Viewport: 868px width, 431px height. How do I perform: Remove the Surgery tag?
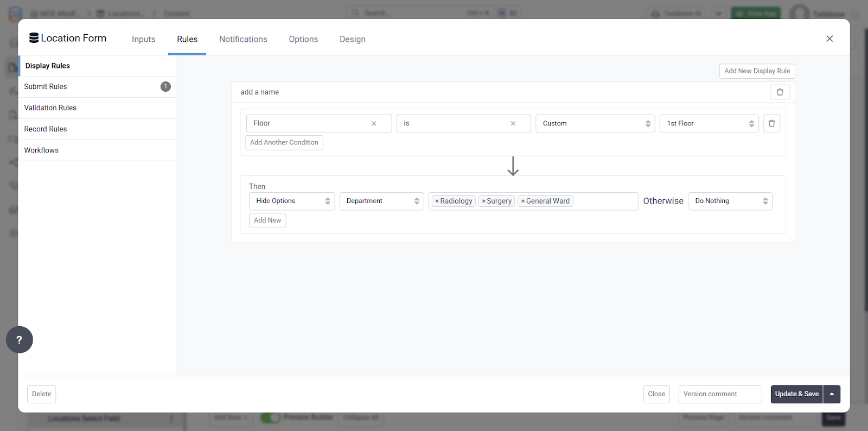[x=483, y=201]
